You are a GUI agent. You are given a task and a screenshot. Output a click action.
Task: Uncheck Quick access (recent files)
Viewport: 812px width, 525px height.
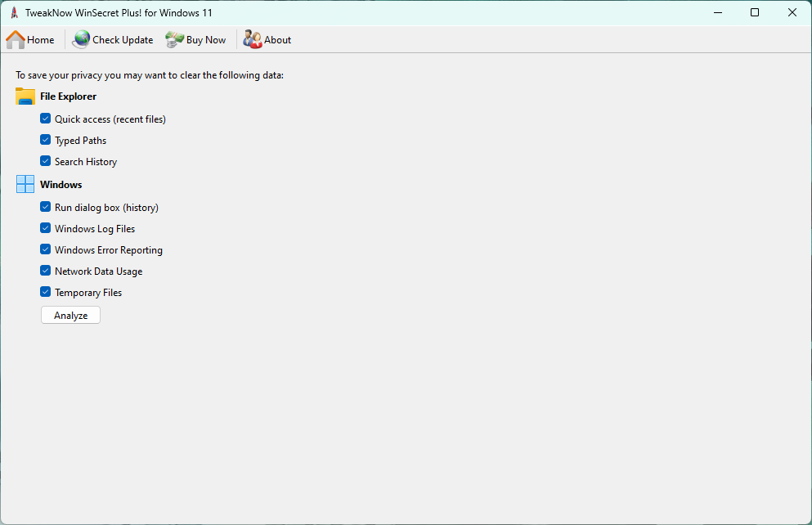pos(46,119)
